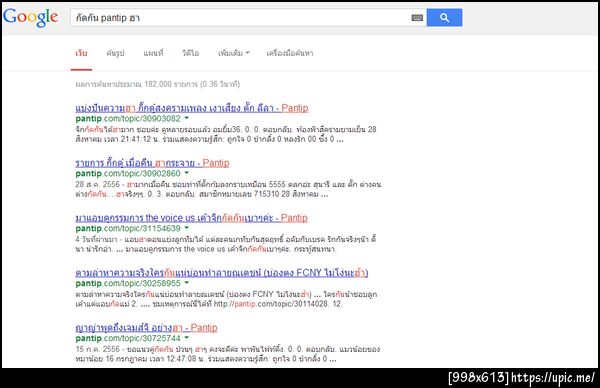Click snippet link text pantip.com/topic/30114028
Viewport: 600px width, 388px height.
pos(272,304)
